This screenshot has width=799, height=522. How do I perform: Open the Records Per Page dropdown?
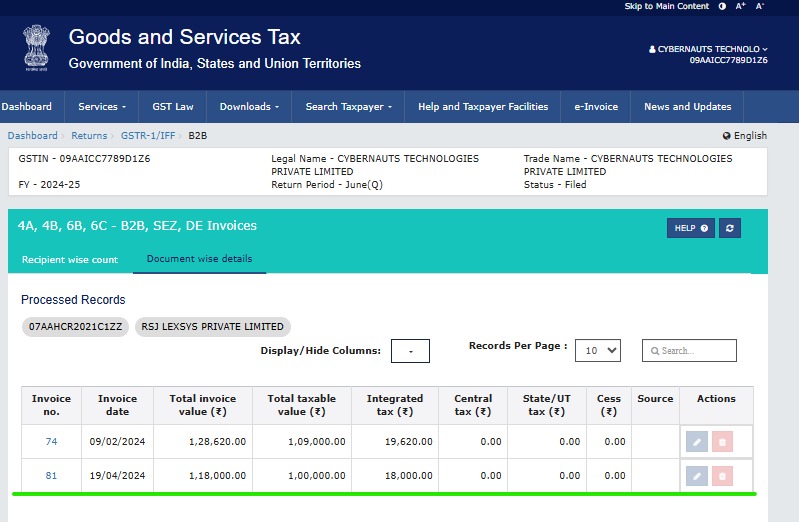[x=600, y=351]
